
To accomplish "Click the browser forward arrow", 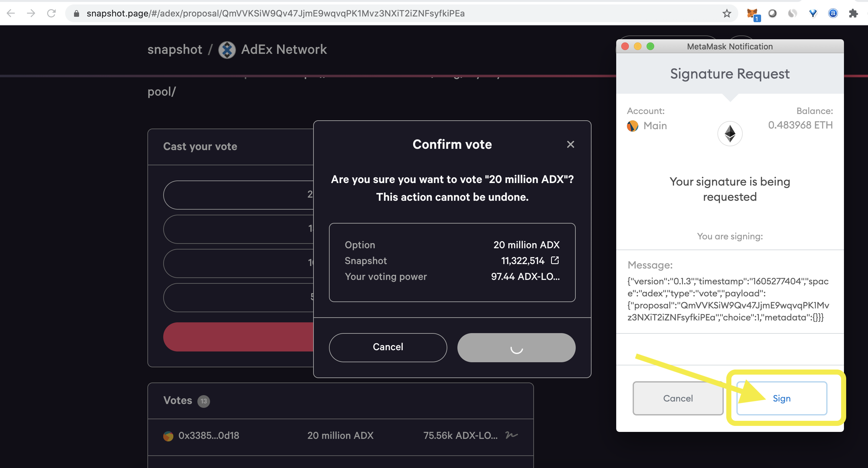I will point(31,13).
